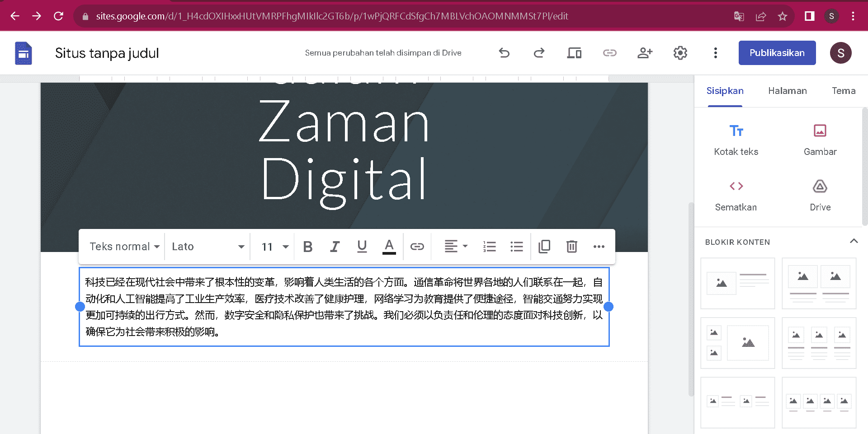
Task: Click the editor canvas vertical scrollbar
Action: (690, 299)
